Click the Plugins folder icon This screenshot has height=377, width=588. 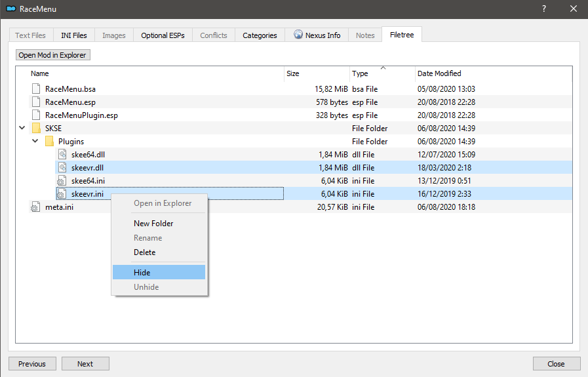(x=49, y=142)
